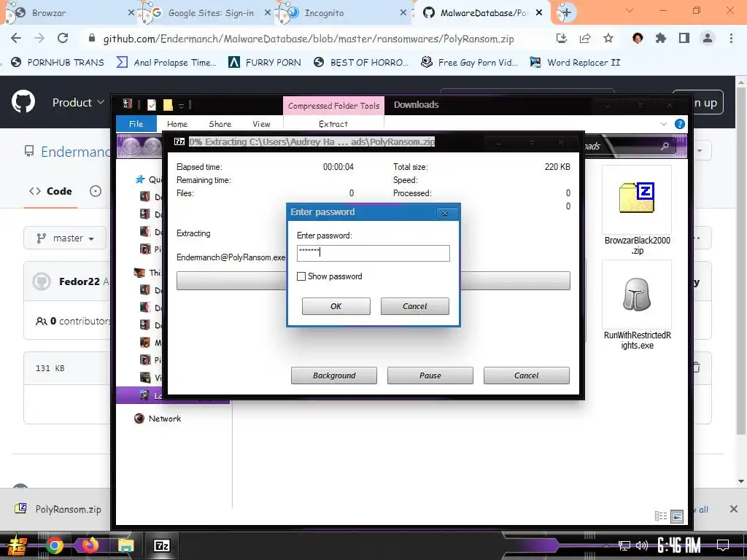Open the Fedor22 author link
747x560 pixels.
tap(79, 281)
